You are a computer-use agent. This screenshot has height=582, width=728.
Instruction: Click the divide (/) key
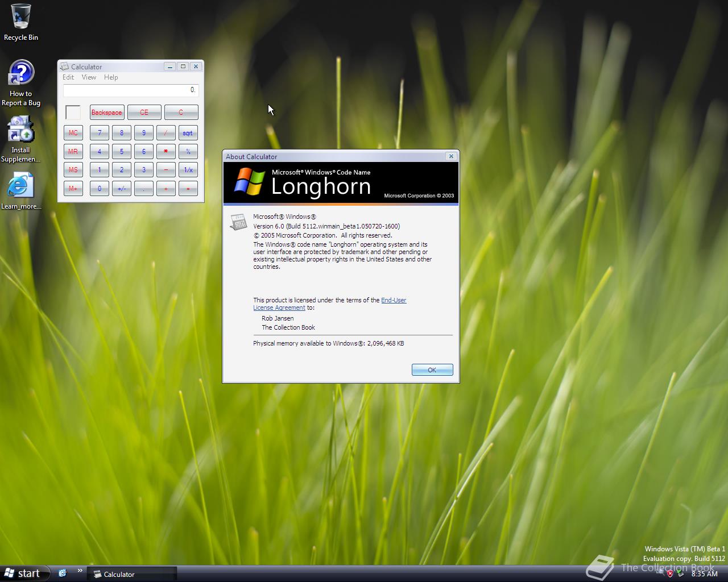point(166,133)
